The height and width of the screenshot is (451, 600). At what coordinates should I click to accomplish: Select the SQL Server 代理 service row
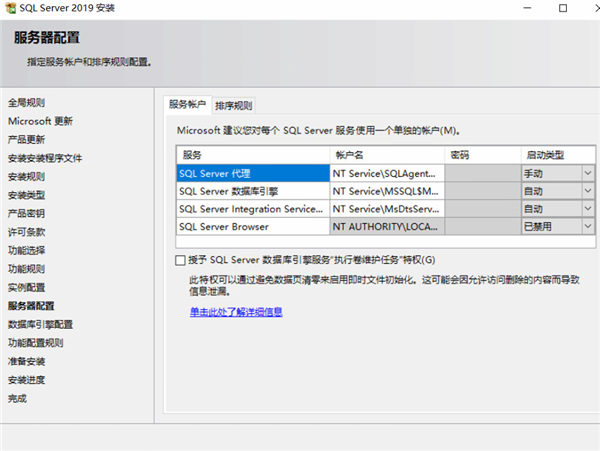click(252, 173)
